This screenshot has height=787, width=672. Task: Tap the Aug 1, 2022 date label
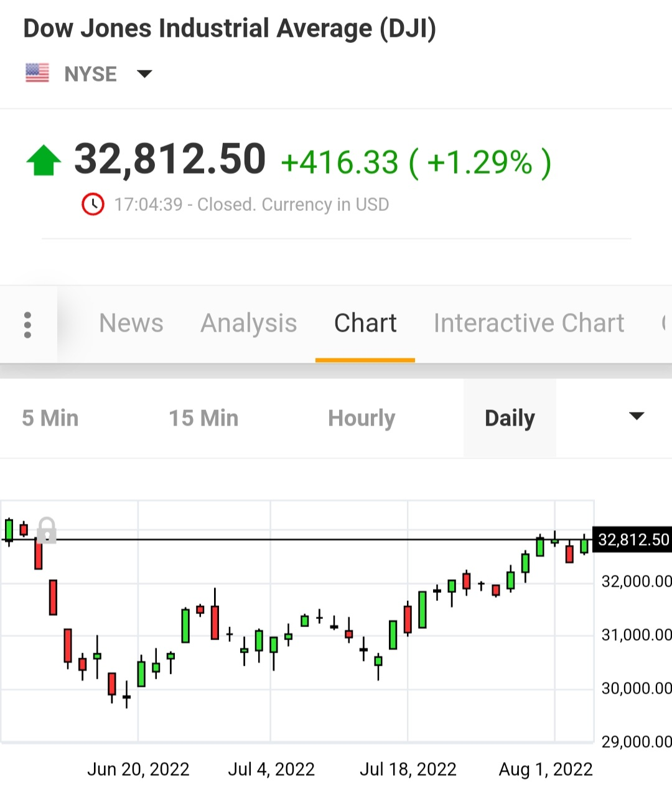coord(546,770)
